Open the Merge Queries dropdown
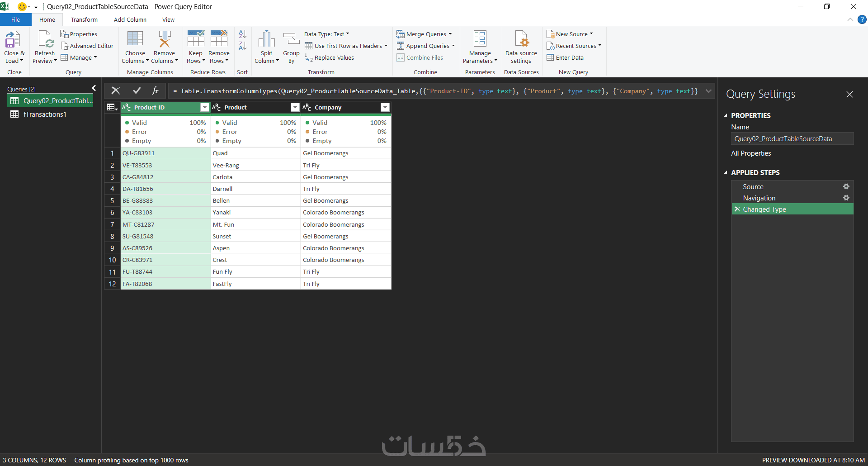This screenshot has height=466, width=868. tap(425, 34)
